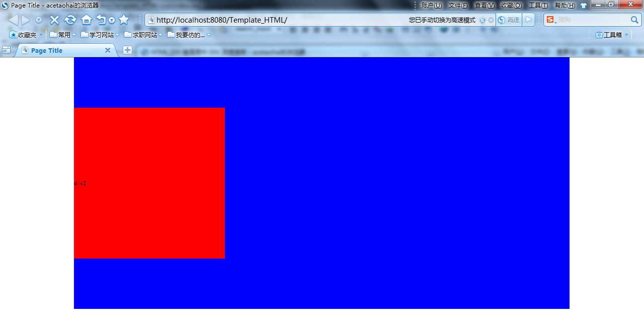This screenshot has height=326, width=644.
Task: Click the undo/restore closed tab icon
Action: pos(101,20)
